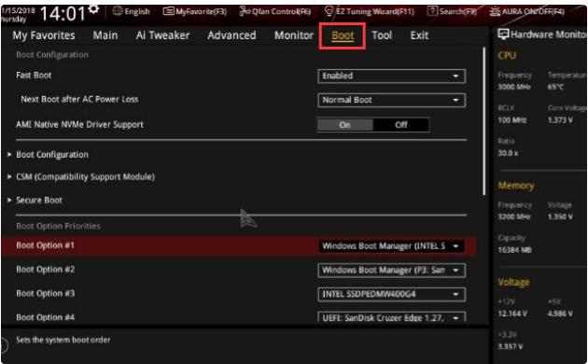Go to the My Favorites tab
588x364 pixels.
(44, 35)
